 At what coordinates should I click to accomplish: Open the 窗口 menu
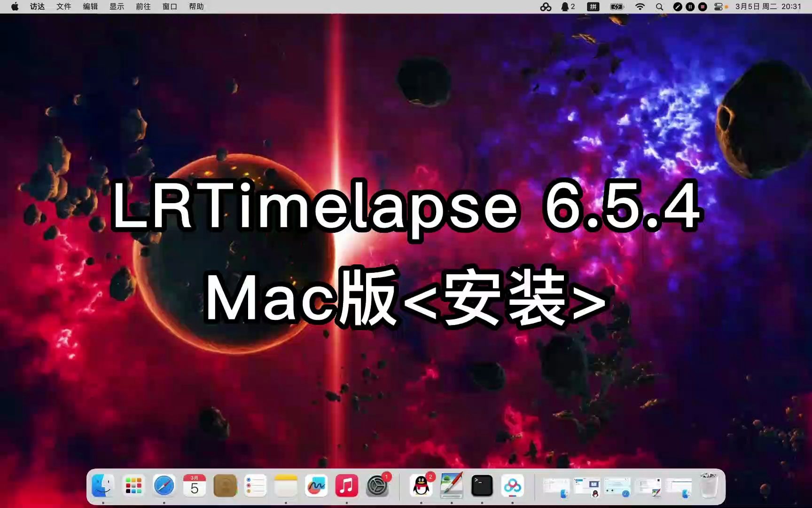click(x=170, y=7)
